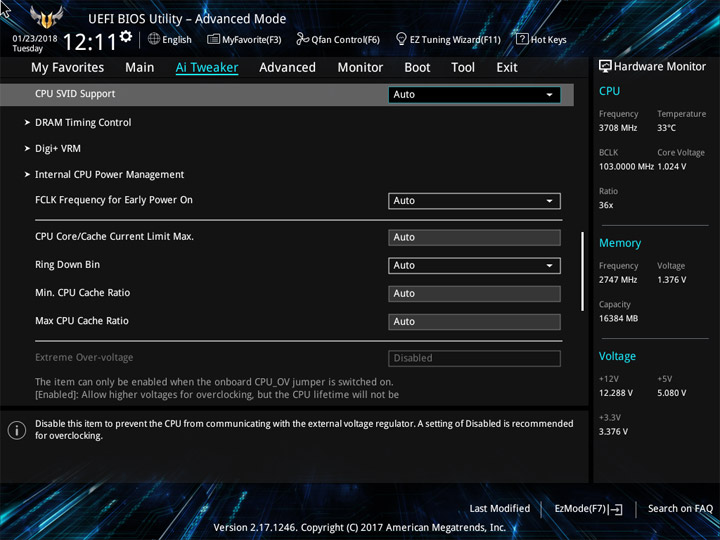Click the 12:11 clock display

[x=90, y=42]
